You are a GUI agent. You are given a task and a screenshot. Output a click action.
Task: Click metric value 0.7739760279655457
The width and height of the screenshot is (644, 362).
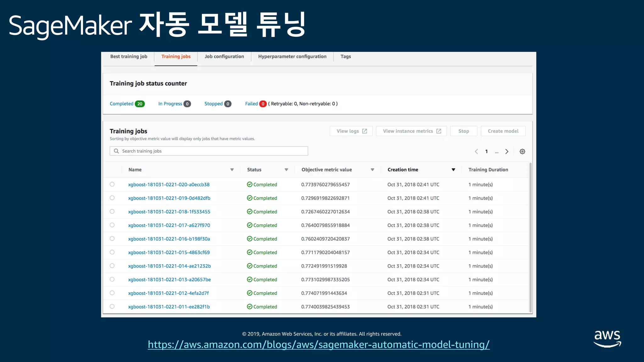click(x=325, y=184)
